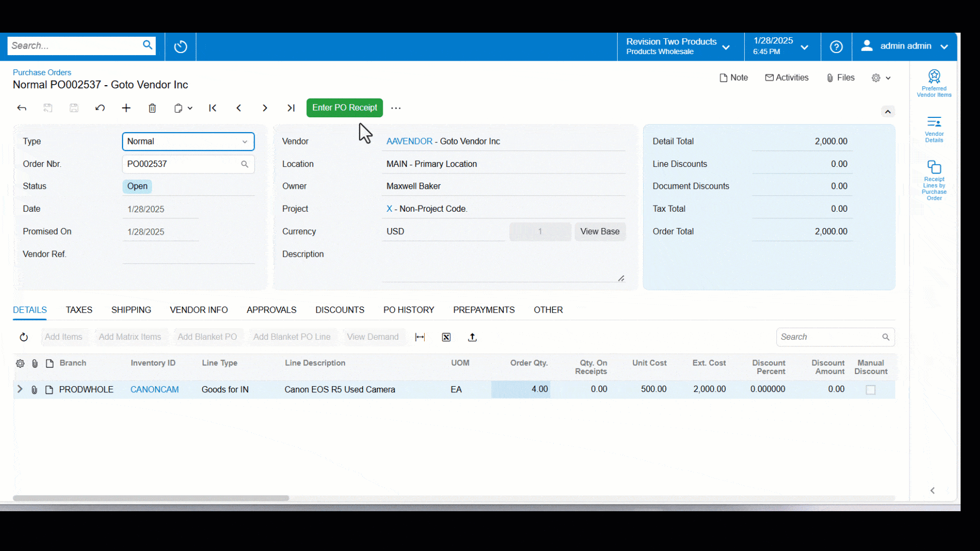The height and width of the screenshot is (551, 980).
Task: Open the more actions ellipsis menu
Action: (x=396, y=108)
